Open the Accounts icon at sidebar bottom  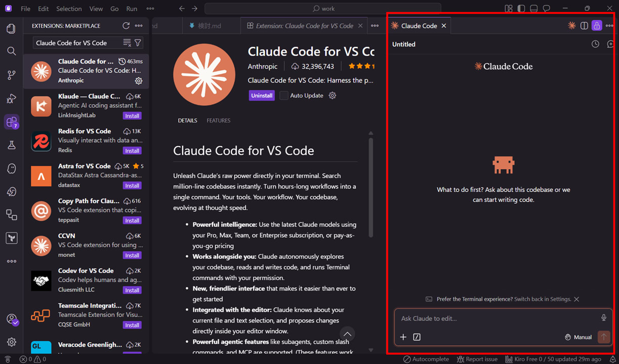tap(11, 319)
